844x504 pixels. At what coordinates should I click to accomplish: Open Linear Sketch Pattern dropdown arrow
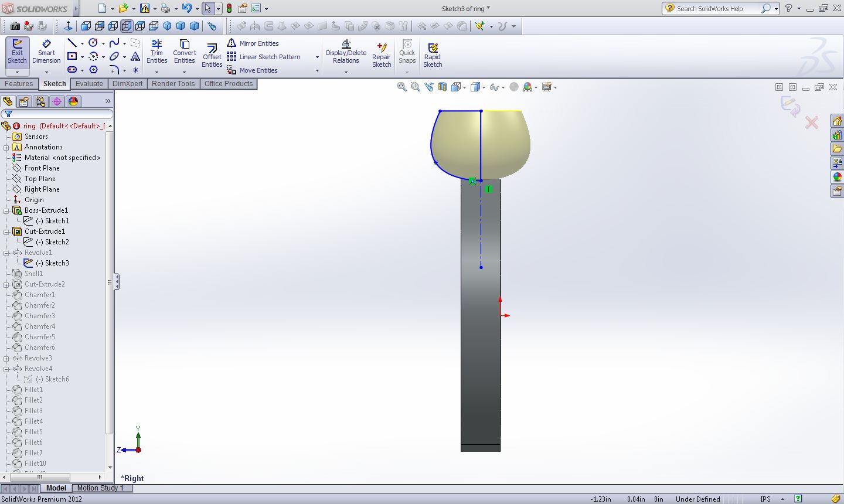click(x=317, y=57)
